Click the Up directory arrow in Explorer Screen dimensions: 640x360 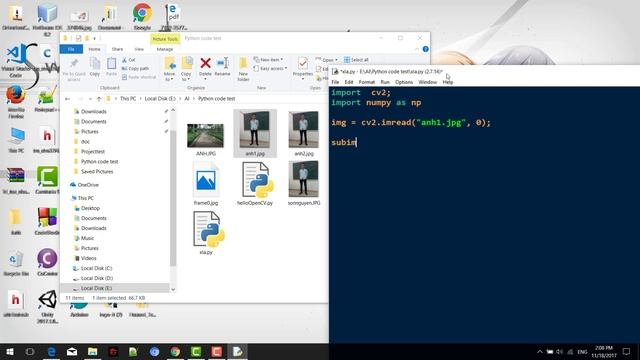[x=99, y=99]
